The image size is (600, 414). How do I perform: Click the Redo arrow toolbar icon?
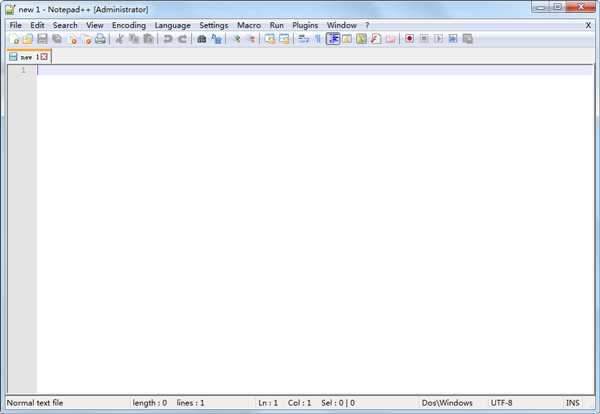click(182, 39)
